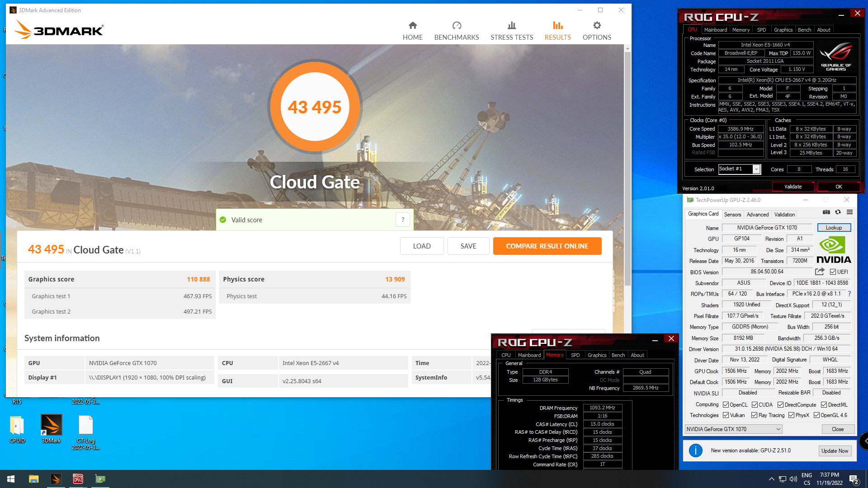Click the blue info icon in GPU-Z update bar
868x488 pixels.
coord(696,450)
